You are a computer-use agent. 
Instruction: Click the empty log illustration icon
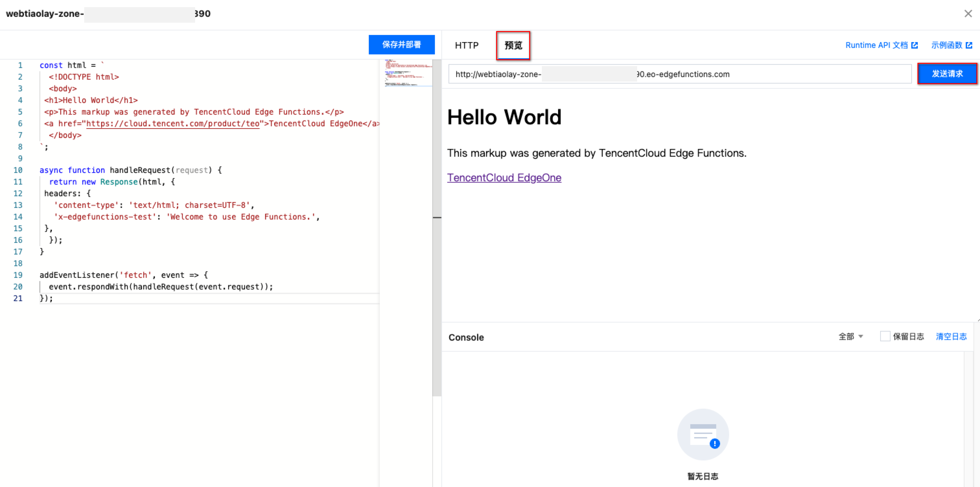[703, 434]
